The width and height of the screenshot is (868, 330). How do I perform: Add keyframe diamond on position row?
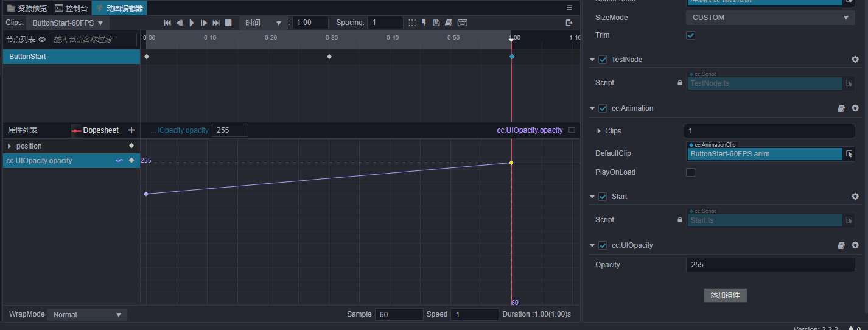point(131,146)
